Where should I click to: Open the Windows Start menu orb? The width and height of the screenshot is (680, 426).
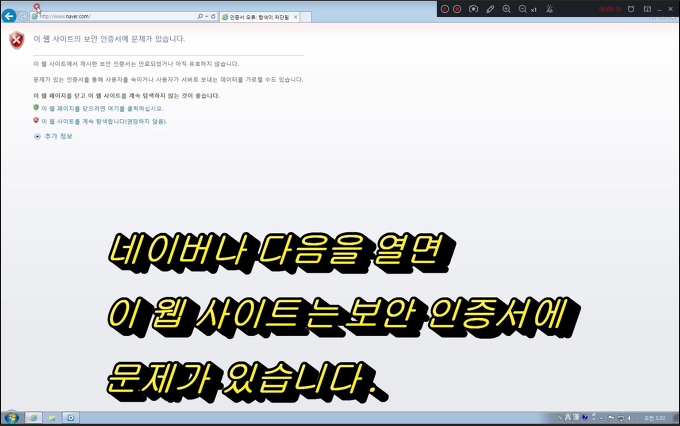[x=12, y=418]
